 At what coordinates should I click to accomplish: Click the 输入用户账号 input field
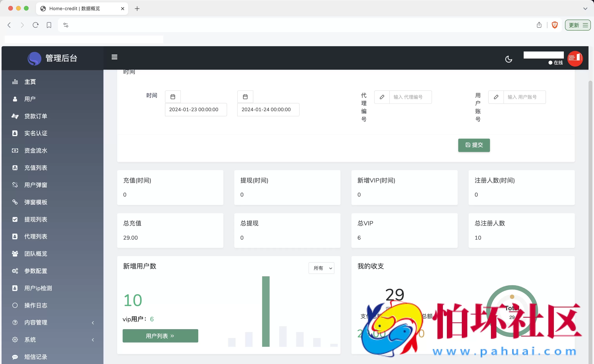tap(525, 97)
